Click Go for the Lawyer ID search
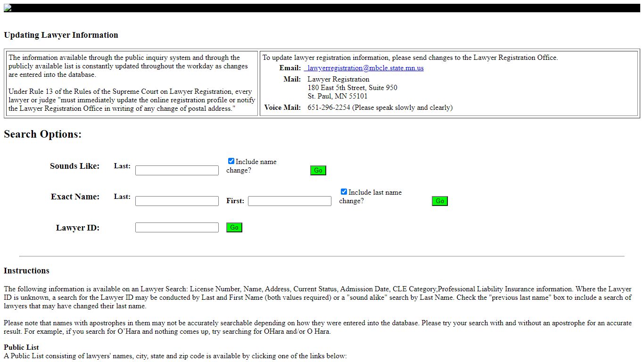 pos(234,227)
